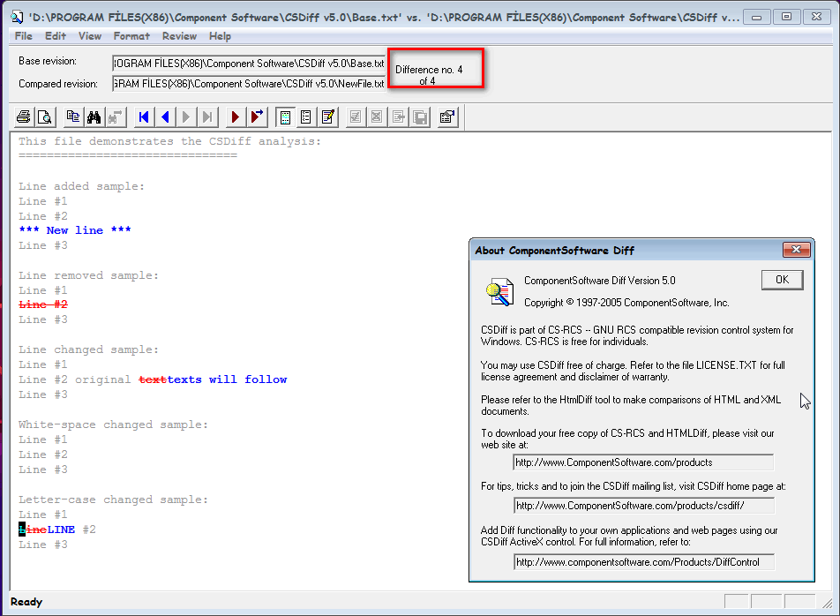Click the Compared revision path field
This screenshot has height=616, width=840.
(x=249, y=84)
